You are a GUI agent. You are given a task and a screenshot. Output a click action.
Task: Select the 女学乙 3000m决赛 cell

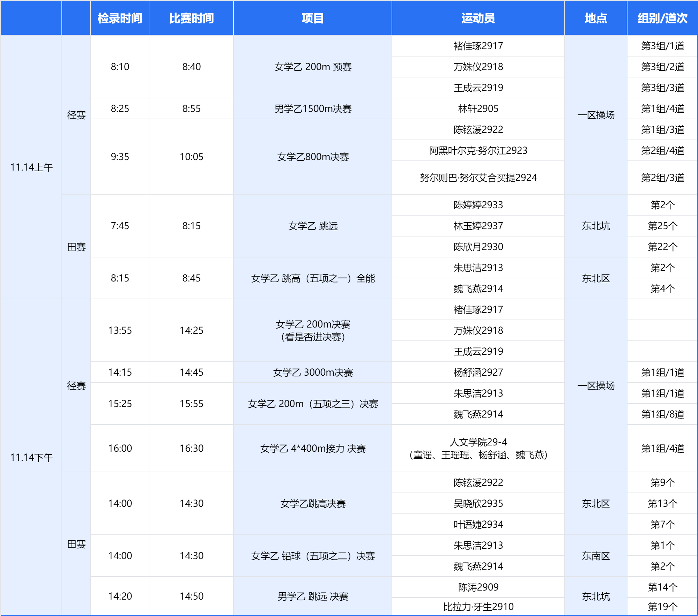(x=312, y=372)
